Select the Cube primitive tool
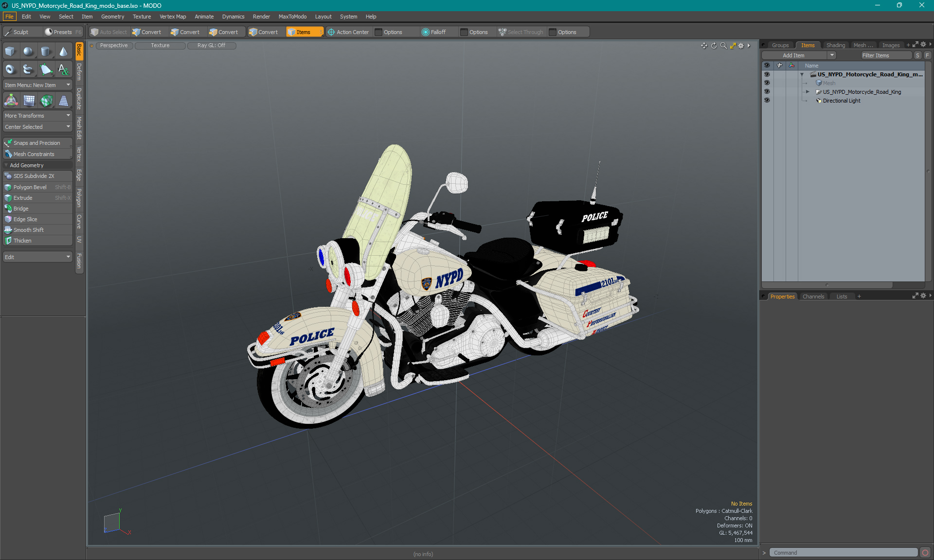 pos(10,52)
